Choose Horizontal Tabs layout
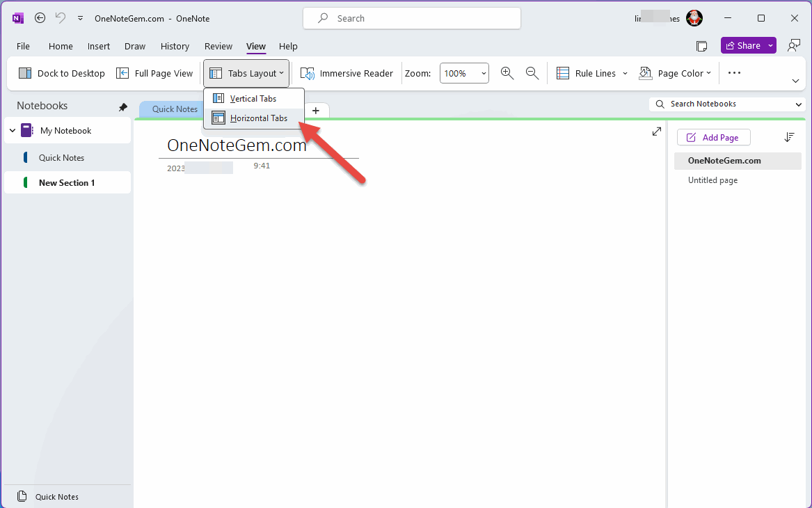812x508 pixels. [x=253, y=118]
